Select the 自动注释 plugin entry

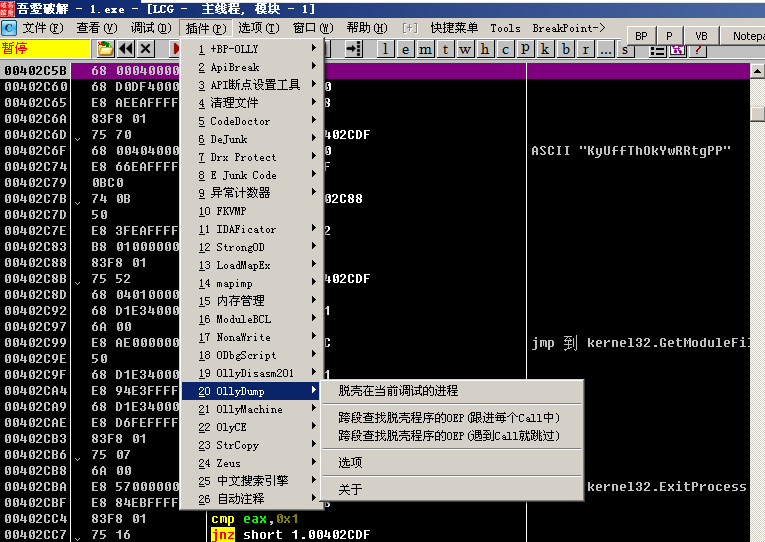(252, 499)
